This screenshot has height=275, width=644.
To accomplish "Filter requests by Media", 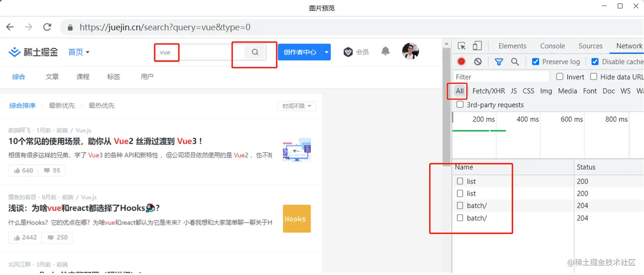I will [x=567, y=91].
